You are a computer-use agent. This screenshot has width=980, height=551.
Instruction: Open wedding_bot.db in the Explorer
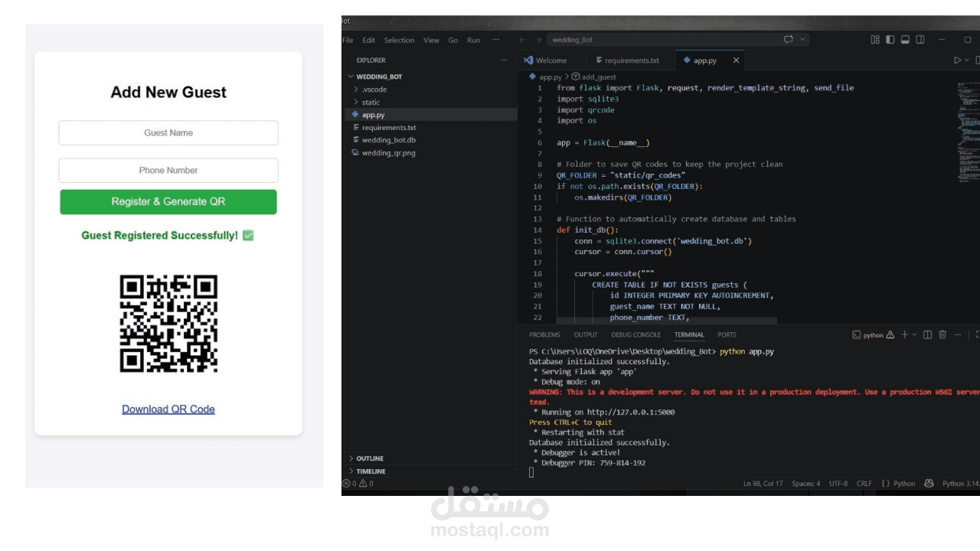[430, 140]
